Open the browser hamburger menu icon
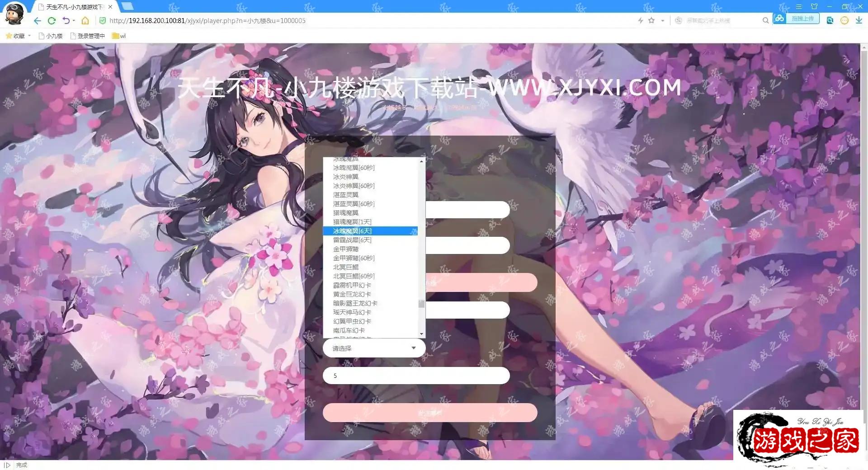Viewport: 868px width, 470px height. (799, 7)
